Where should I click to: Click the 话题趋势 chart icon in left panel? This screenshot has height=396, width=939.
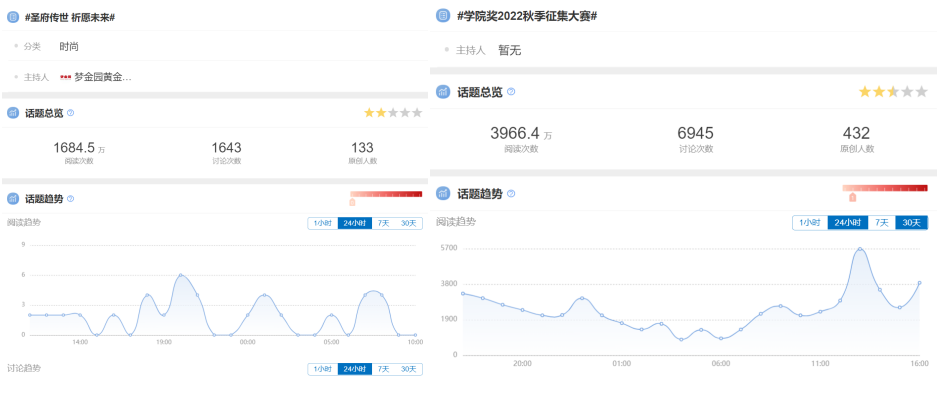point(13,199)
